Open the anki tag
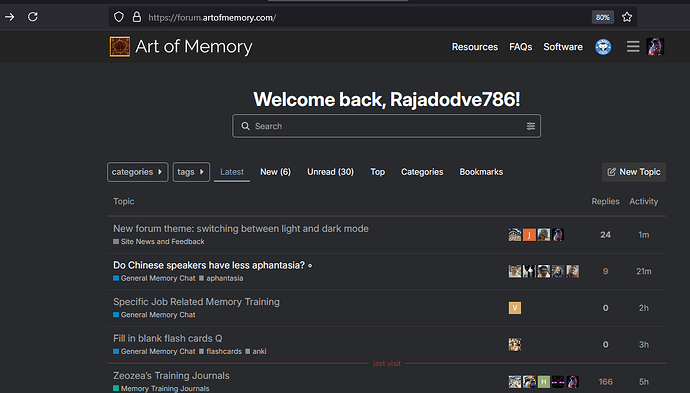Viewport: 690px width, 393px height. [x=256, y=351]
